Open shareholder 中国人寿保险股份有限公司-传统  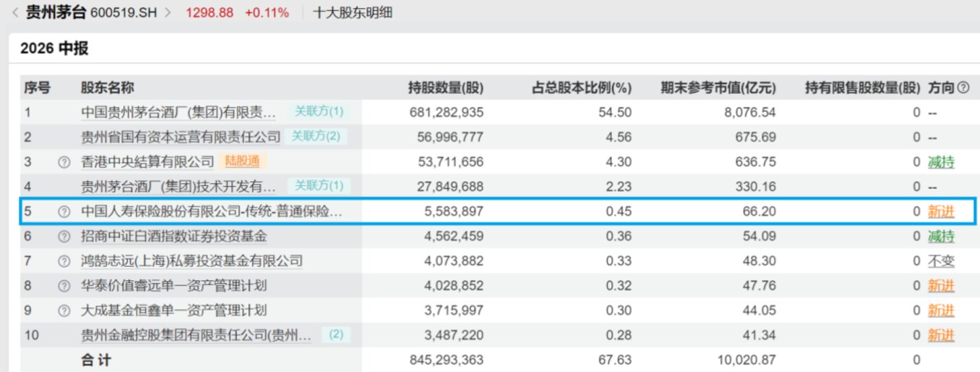click(211, 212)
